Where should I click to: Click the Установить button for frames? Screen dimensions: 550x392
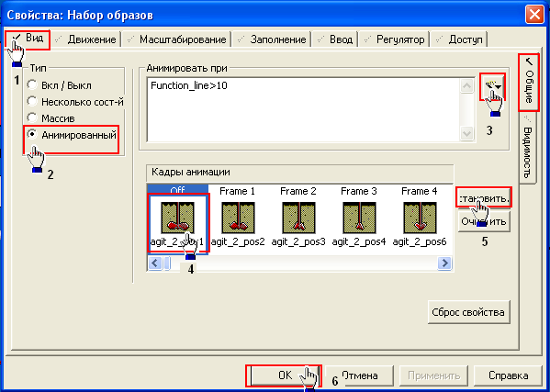click(484, 198)
